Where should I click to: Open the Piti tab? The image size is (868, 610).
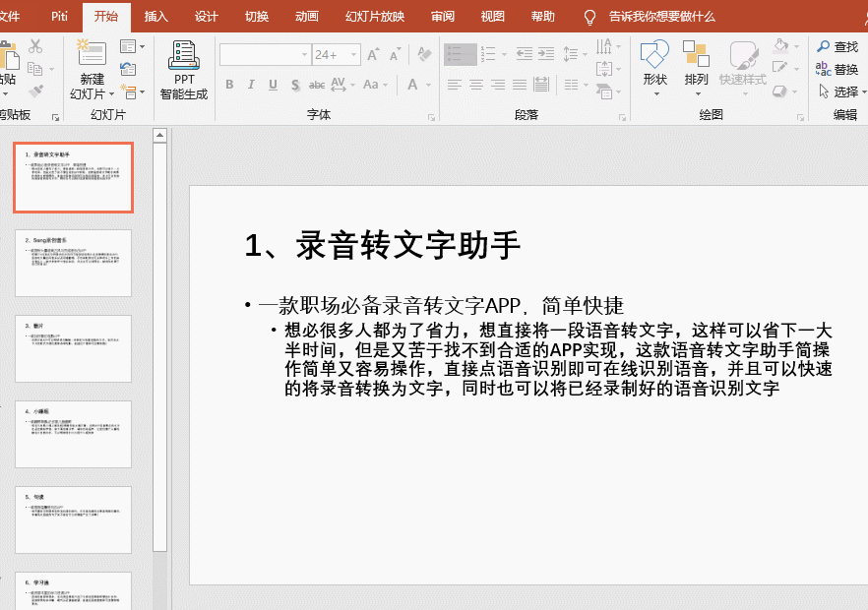[59, 17]
